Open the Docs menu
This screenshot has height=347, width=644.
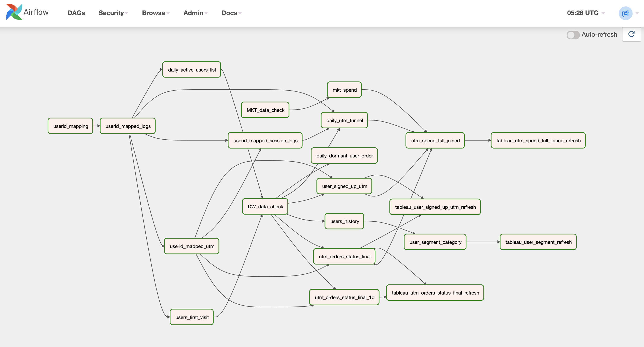point(231,13)
